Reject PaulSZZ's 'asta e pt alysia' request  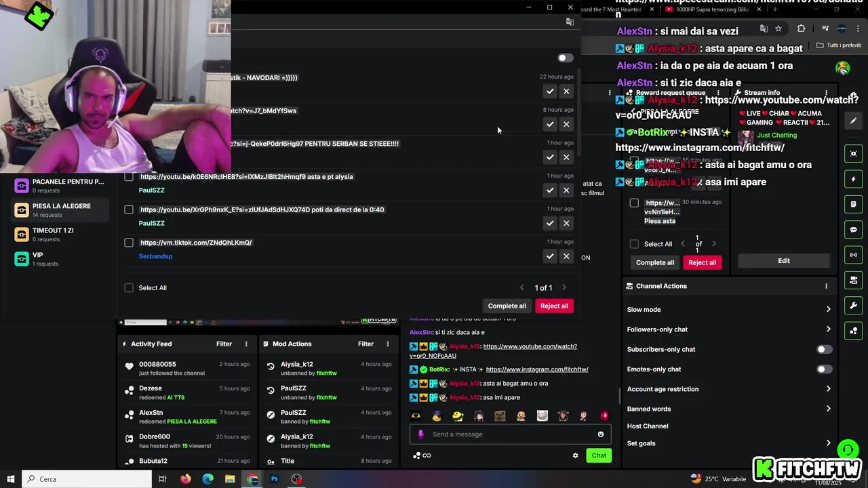566,190
